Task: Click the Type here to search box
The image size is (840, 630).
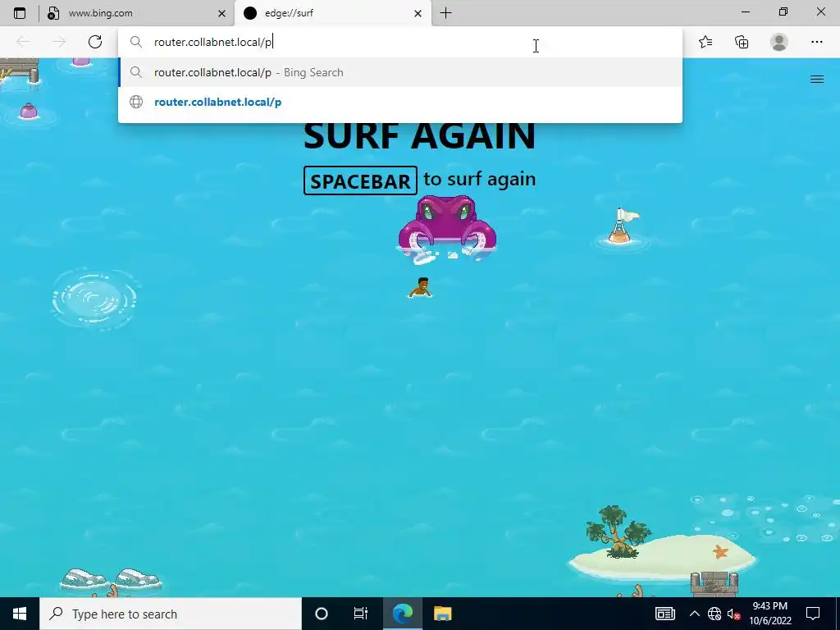Action: click(x=171, y=614)
